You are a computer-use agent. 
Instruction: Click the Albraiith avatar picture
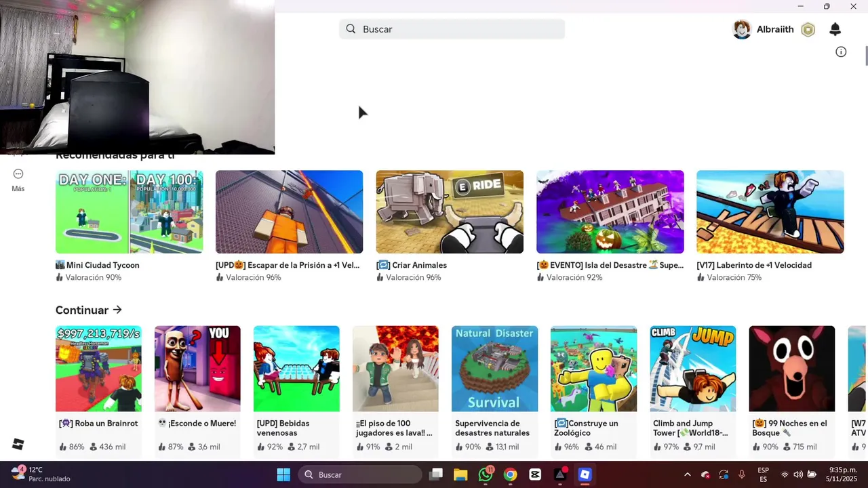(742, 29)
